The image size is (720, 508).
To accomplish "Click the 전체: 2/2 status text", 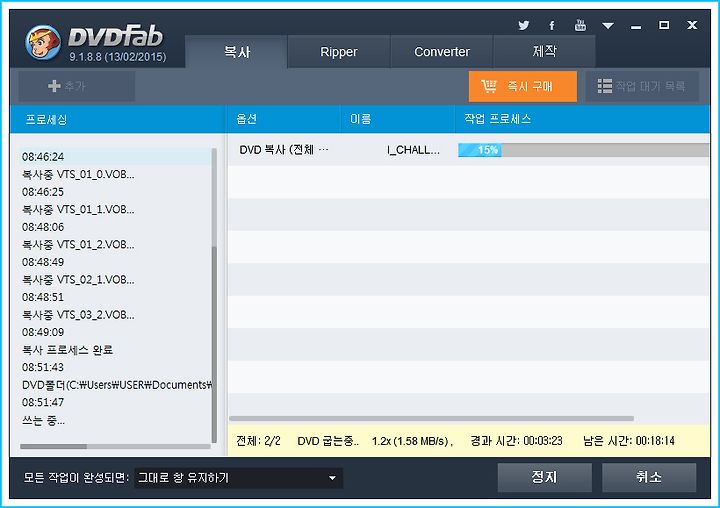I will point(258,441).
